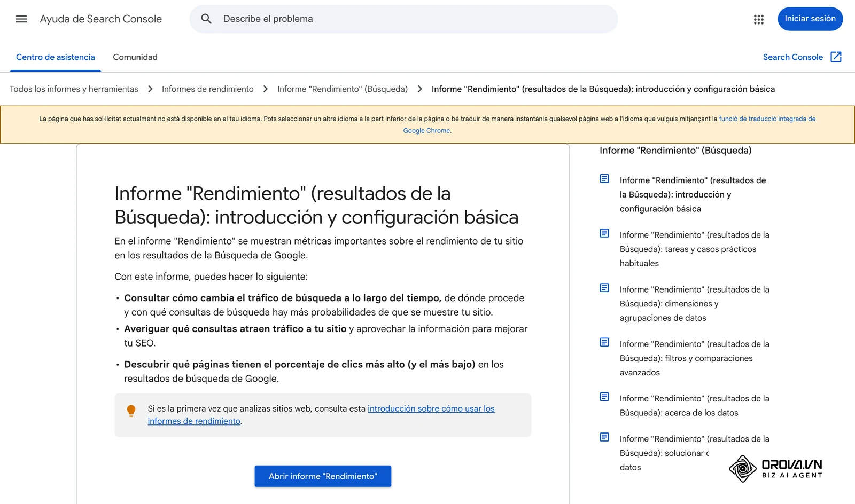The width and height of the screenshot is (855, 504).
Task: Click the current breadcrumb introducción y configuración básica
Action: 603,89
